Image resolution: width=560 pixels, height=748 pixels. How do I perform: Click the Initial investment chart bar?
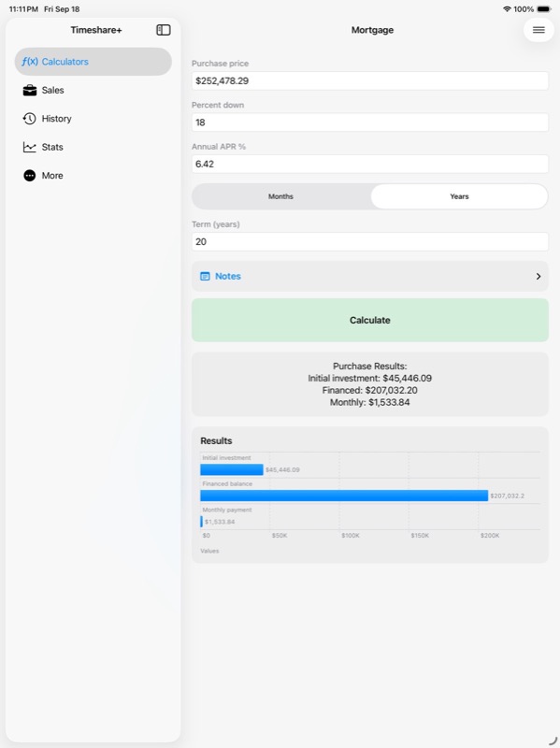[x=232, y=469]
